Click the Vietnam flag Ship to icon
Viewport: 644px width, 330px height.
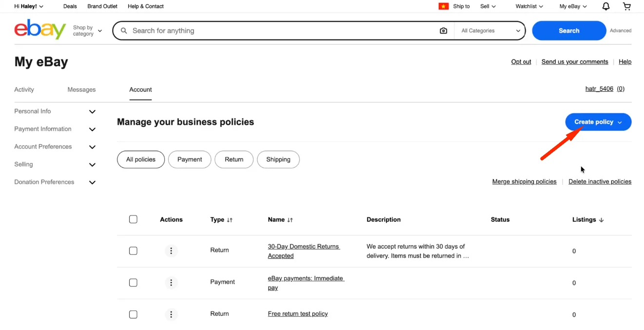[444, 6]
